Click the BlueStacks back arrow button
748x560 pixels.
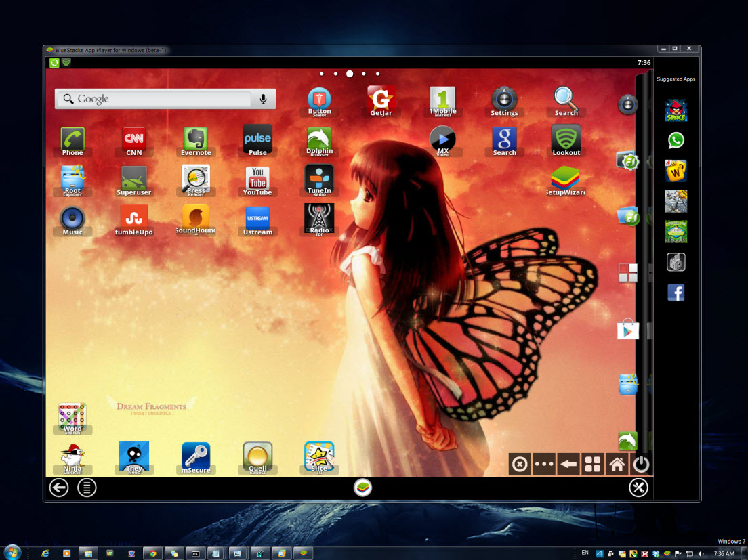coord(59,488)
